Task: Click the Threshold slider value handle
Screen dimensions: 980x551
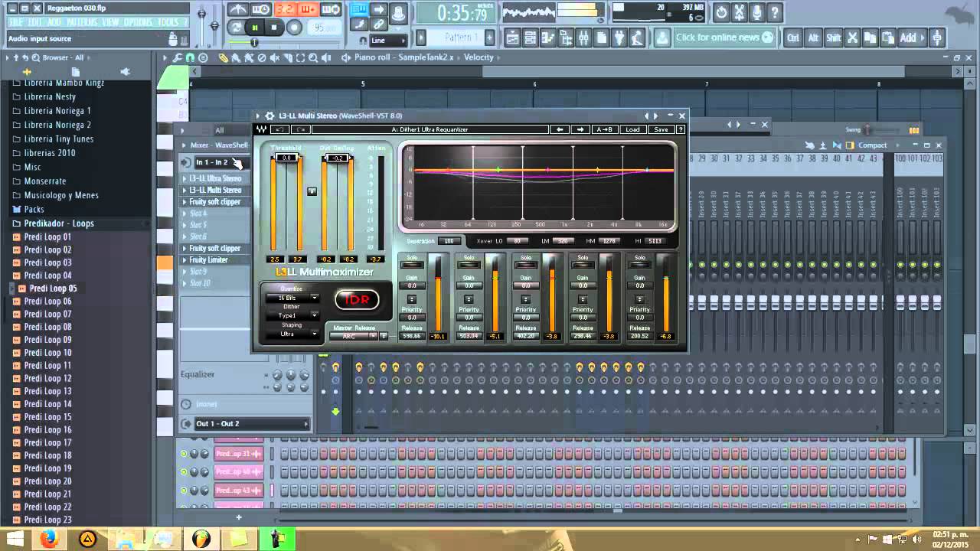Action: [286, 158]
